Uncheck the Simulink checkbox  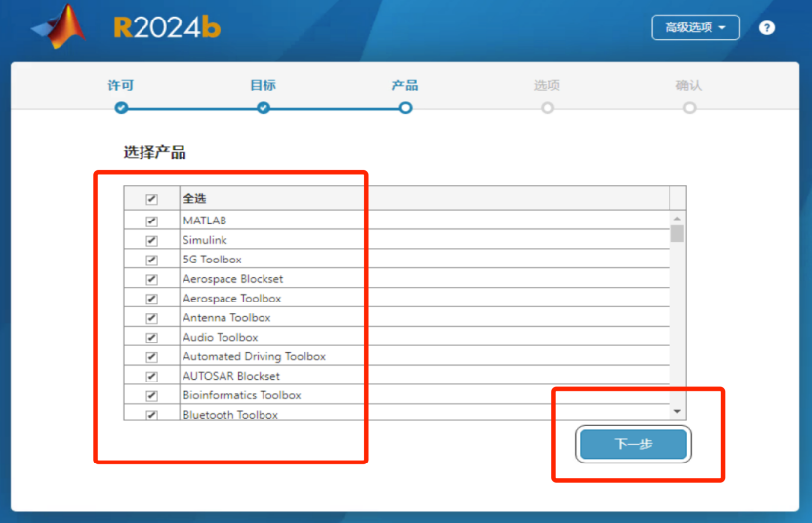pos(151,240)
